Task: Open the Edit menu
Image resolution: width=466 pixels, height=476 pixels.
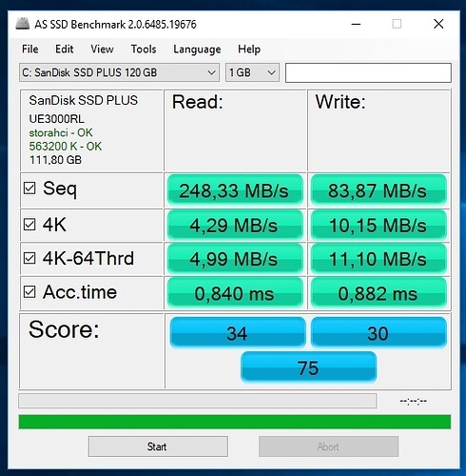Action: pos(65,50)
